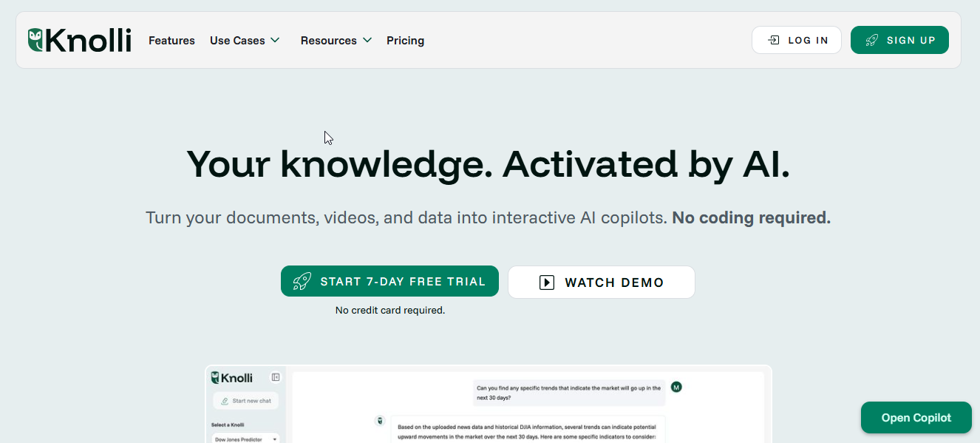Viewport: 980px width, 443px height.
Task: Go to the Pricing page
Action: (405, 41)
